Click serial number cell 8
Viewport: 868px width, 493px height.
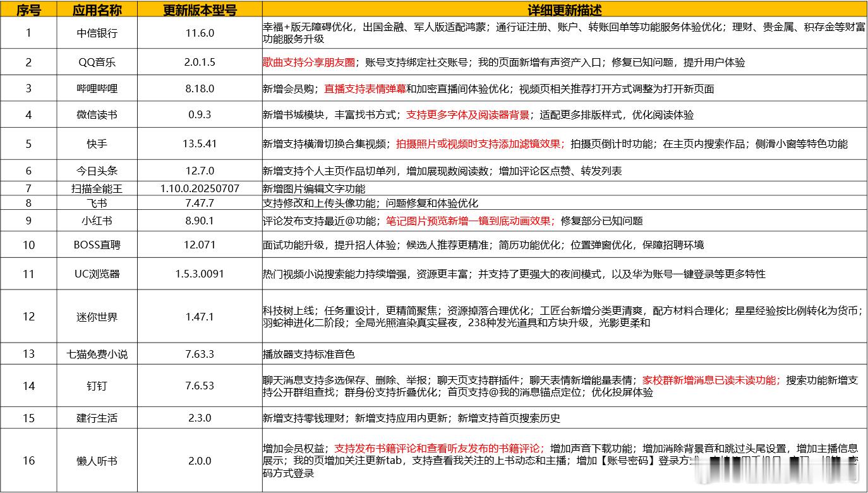[x=28, y=203]
